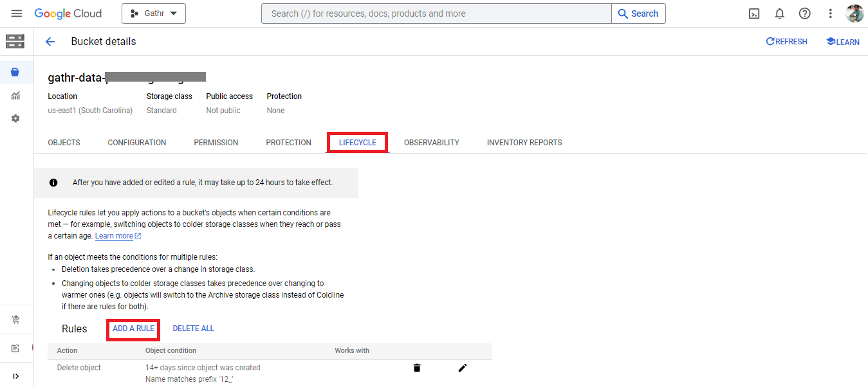Viewport: 868px width, 387px height.
Task: Open the sidebar settings gear icon
Action: 15,119
